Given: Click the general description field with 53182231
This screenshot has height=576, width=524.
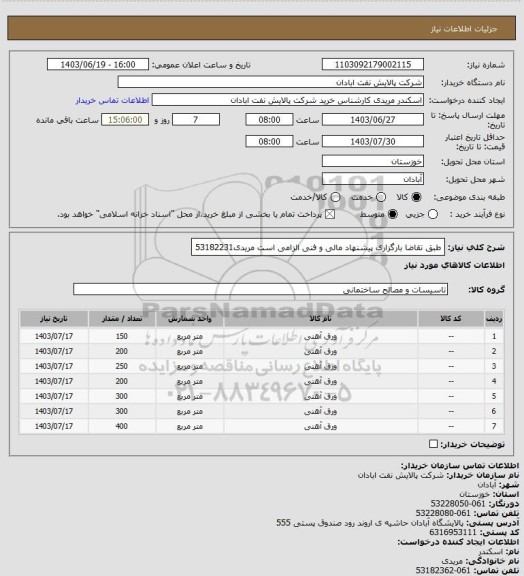Looking at the screenshot, I should click(x=318, y=247).
